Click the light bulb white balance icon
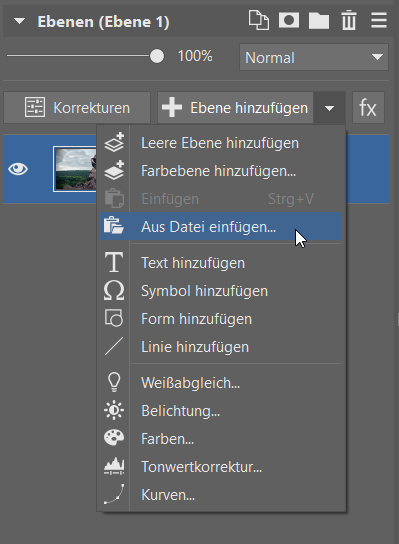 pyautogui.click(x=114, y=382)
